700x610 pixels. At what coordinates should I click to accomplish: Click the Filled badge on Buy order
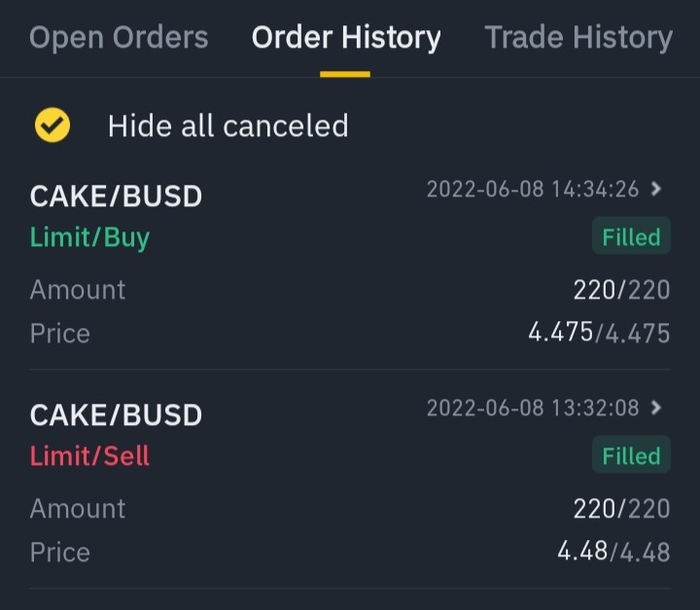pos(631,235)
